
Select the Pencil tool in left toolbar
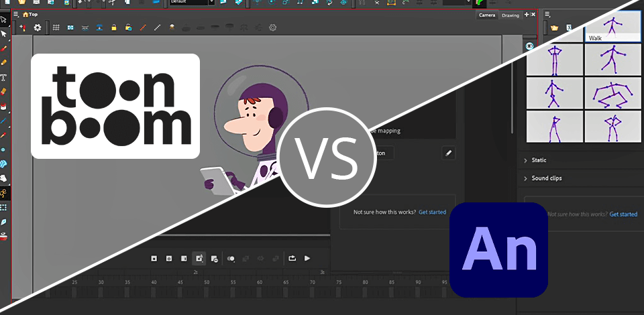click(x=4, y=63)
